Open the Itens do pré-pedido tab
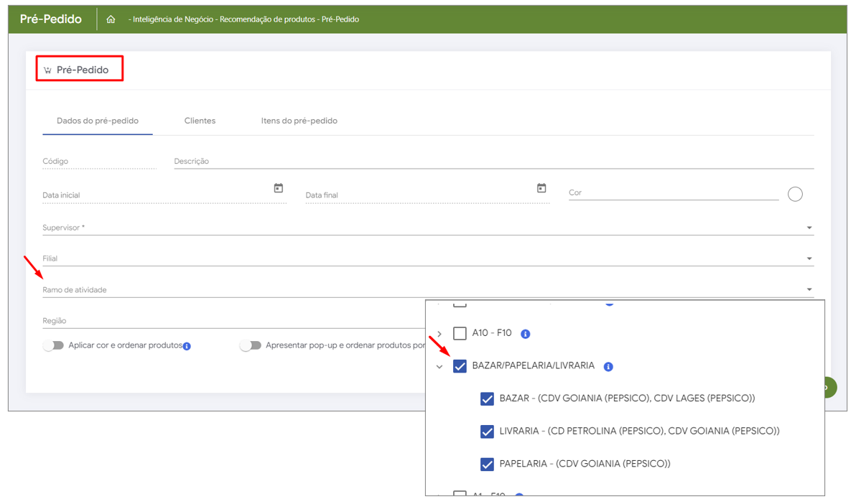The height and width of the screenshot is (504, 856). 299,121
